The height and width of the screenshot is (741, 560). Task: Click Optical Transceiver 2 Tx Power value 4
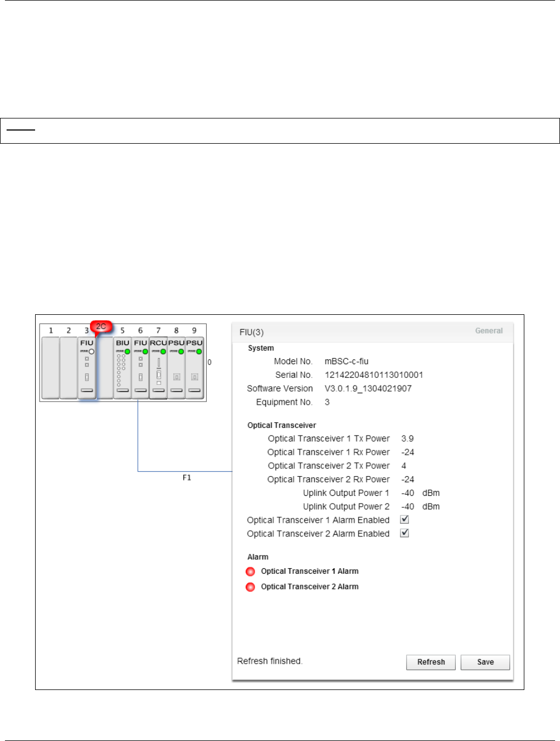[404, 466]
